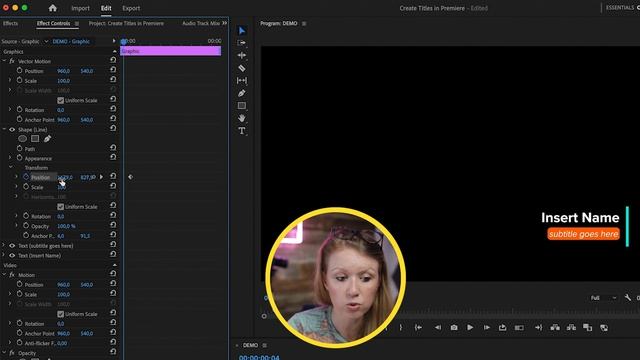Step forward one frame
The width and height of the screenshot is (640, 360).
(x=486, y=327)
